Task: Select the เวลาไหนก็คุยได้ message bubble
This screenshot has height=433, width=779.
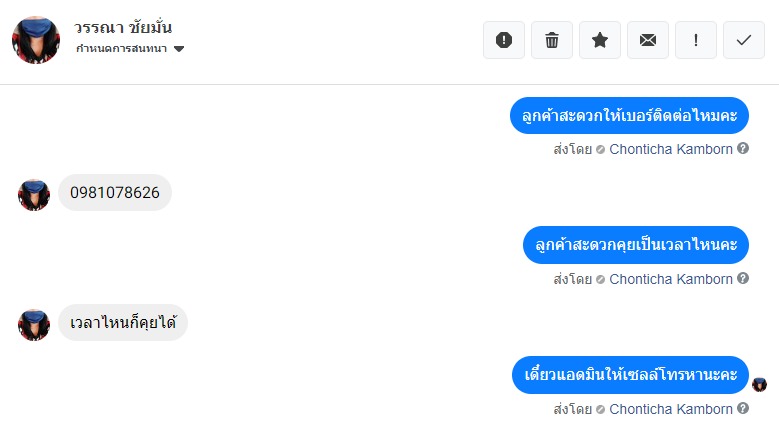Action: tap(123, 323)
